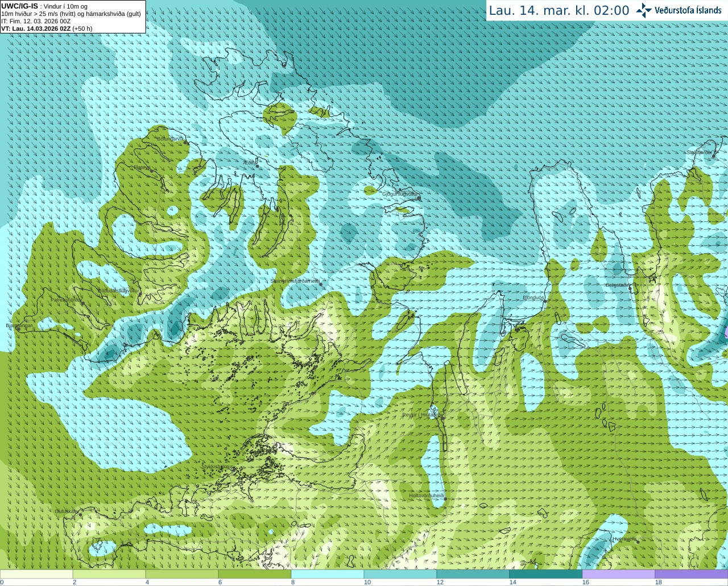Select the 10–12 m/s legend color
728x586 pixels.
click(400, 574)
